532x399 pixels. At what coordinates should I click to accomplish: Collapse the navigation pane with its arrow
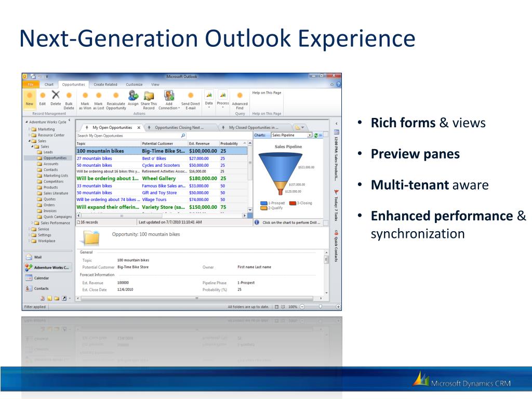tap(70, 120)
